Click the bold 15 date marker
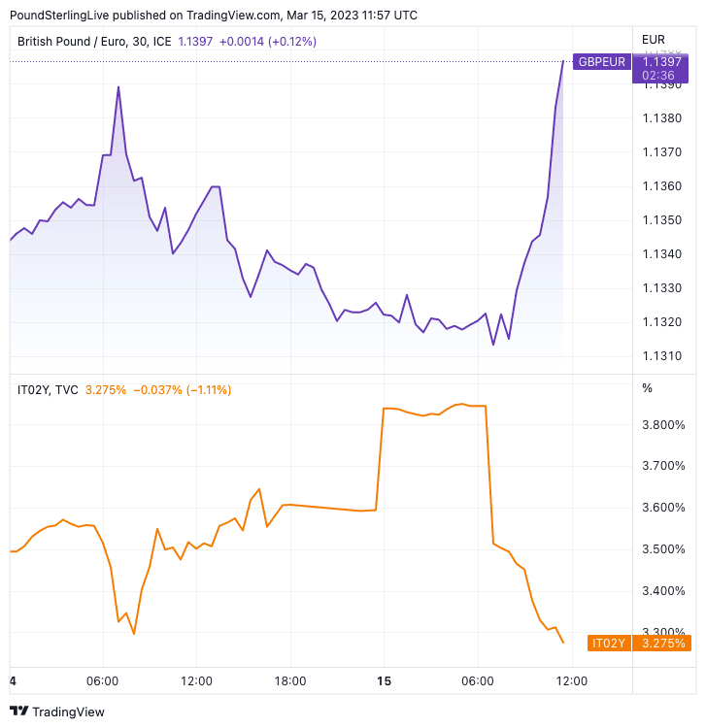This screenshot has width=706, height=728. (x=384, y=681)
